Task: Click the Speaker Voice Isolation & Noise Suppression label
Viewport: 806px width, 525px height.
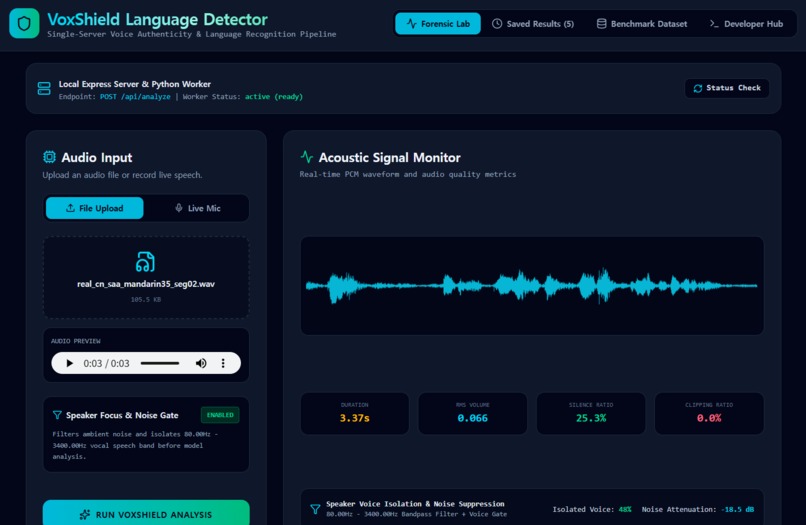Action: (x=415, y=504)
